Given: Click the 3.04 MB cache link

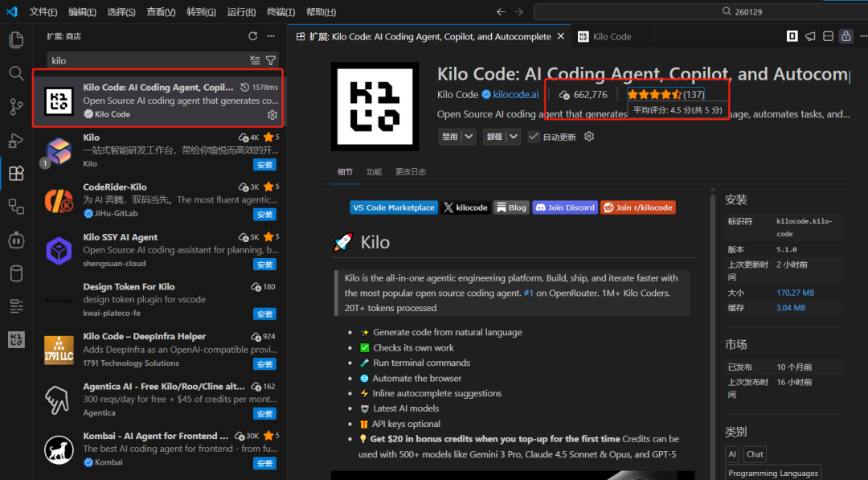Looking at the screenshot, I should pos(791,308).
